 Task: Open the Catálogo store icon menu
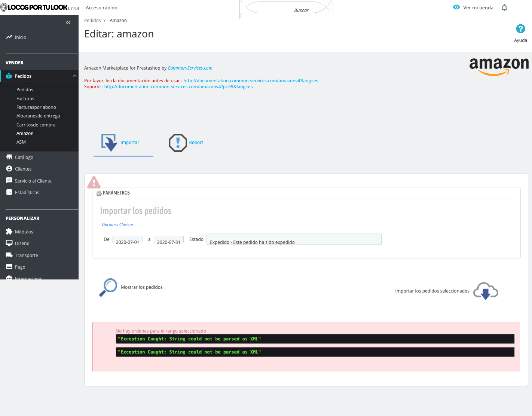(x=9, y=157)
